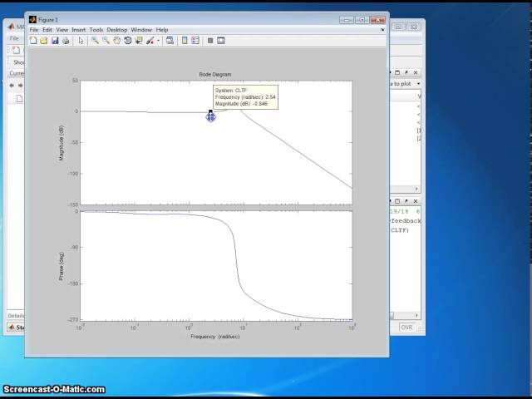The height and width of the screenshot is (399, 532).
Task: Click the New Figure icon
Action: (33, 41)
